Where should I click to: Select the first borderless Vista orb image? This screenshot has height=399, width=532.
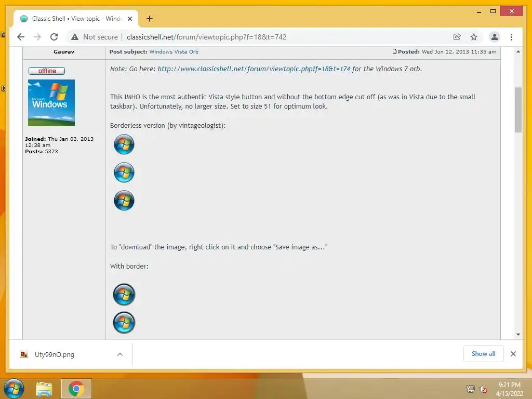pyautogui.click(x=124, y=144)
